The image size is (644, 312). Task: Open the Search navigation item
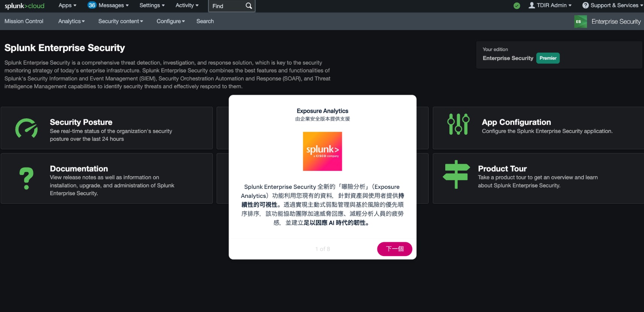click(205, 21)
